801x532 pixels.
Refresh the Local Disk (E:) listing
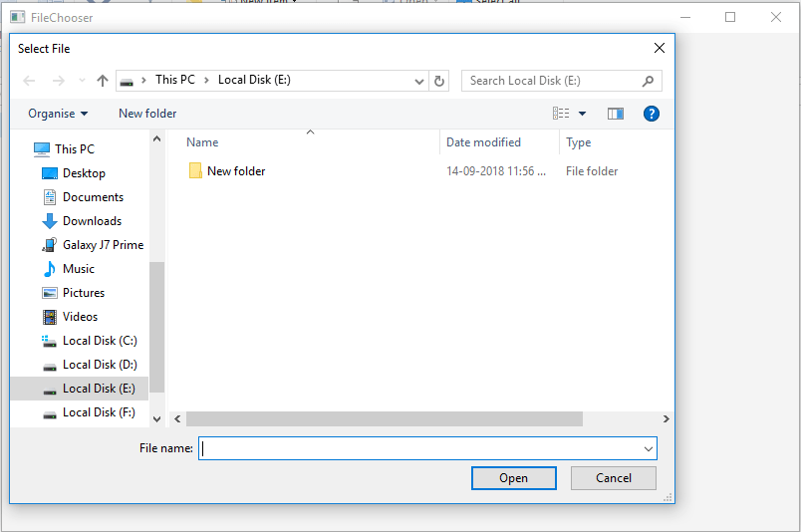439,81
